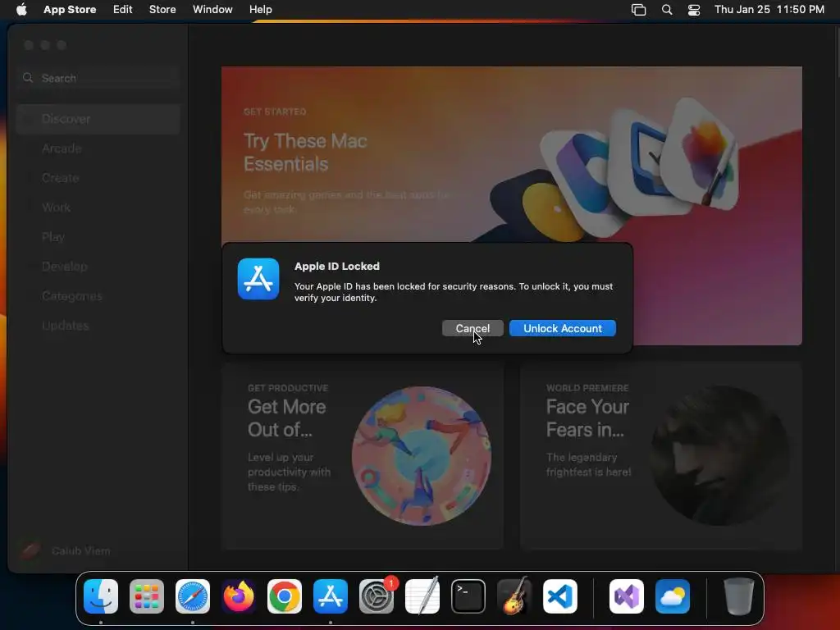Open Google Chrome from the Dock
Viewport: 840px width, 630px height.
285,596
